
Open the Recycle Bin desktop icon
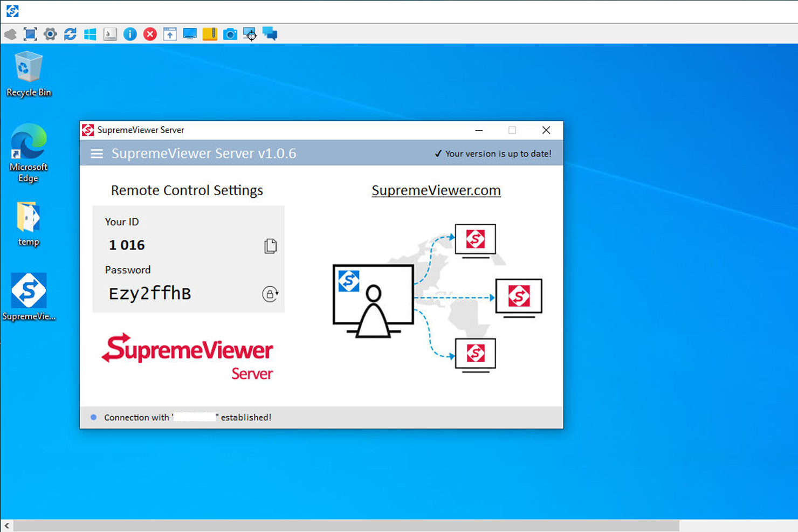(x=29, y=74)
